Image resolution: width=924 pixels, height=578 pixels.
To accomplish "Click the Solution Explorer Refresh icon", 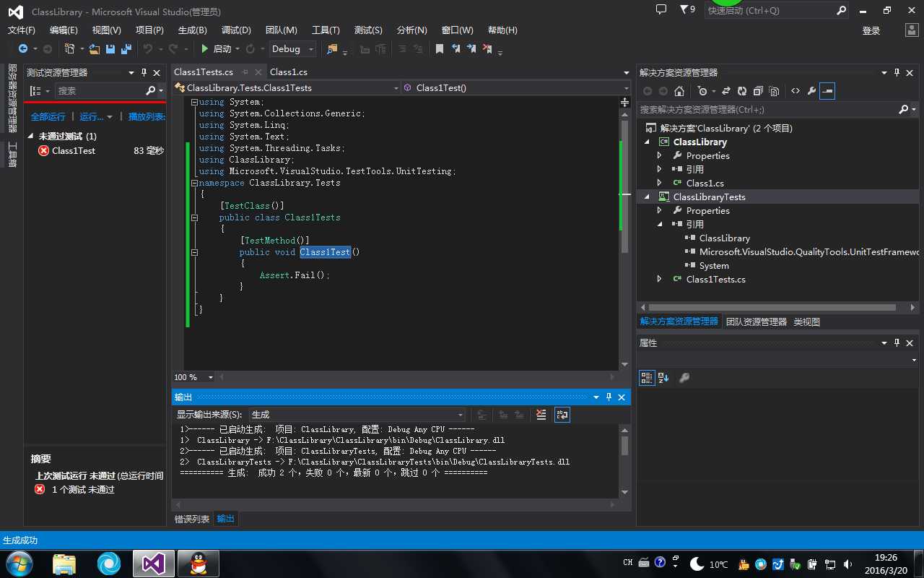I will coord(741,91).
